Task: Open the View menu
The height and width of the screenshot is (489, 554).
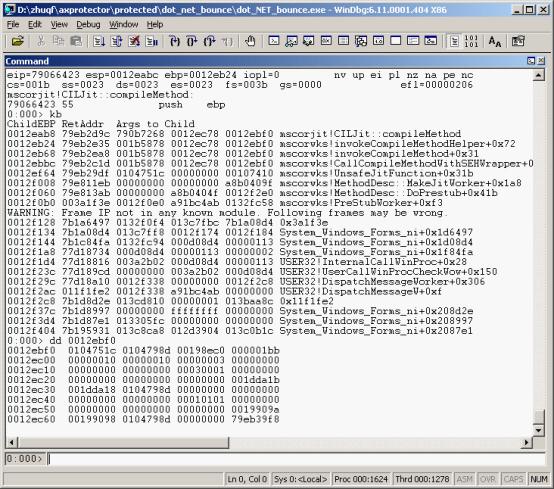Action: coord(59,24)
